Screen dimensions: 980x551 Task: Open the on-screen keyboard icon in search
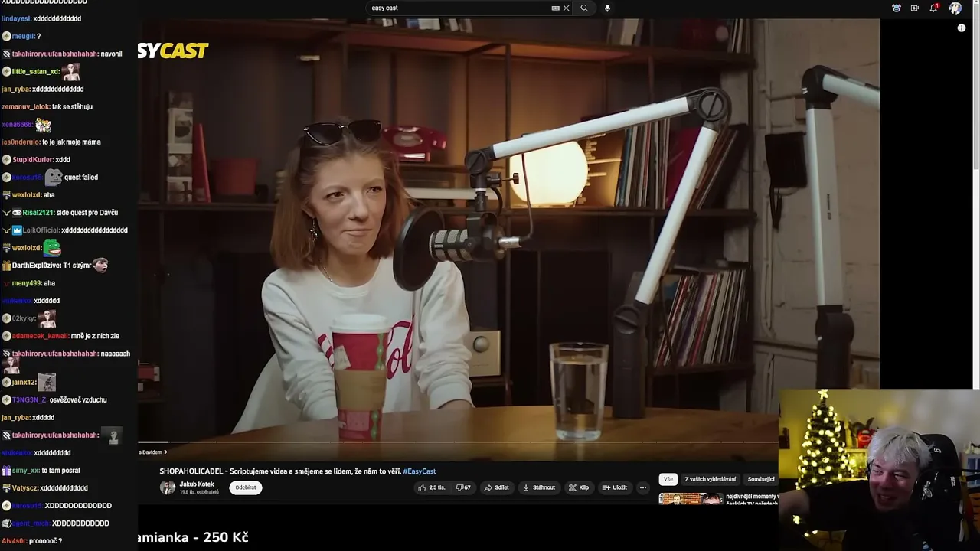(x=555, y=8)
